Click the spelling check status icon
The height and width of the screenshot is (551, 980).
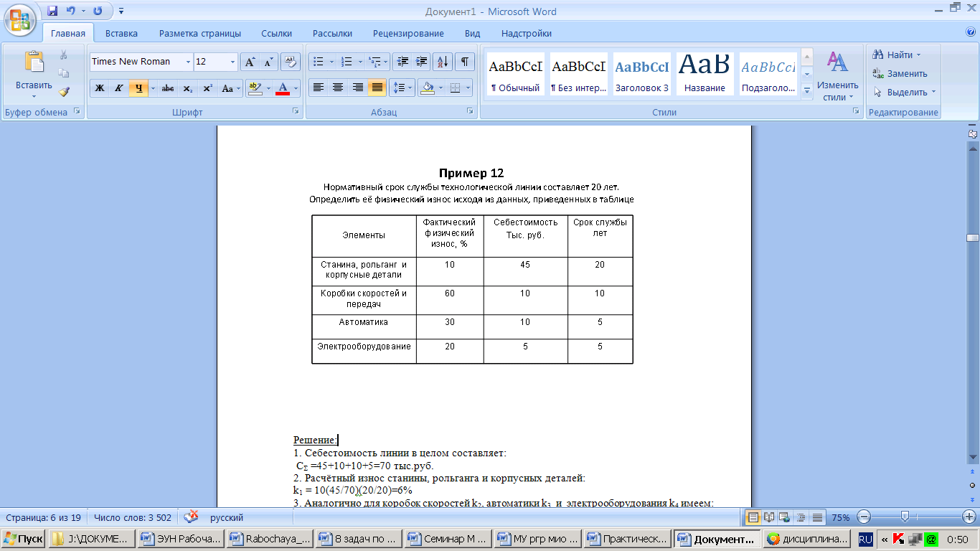[191, 517]
